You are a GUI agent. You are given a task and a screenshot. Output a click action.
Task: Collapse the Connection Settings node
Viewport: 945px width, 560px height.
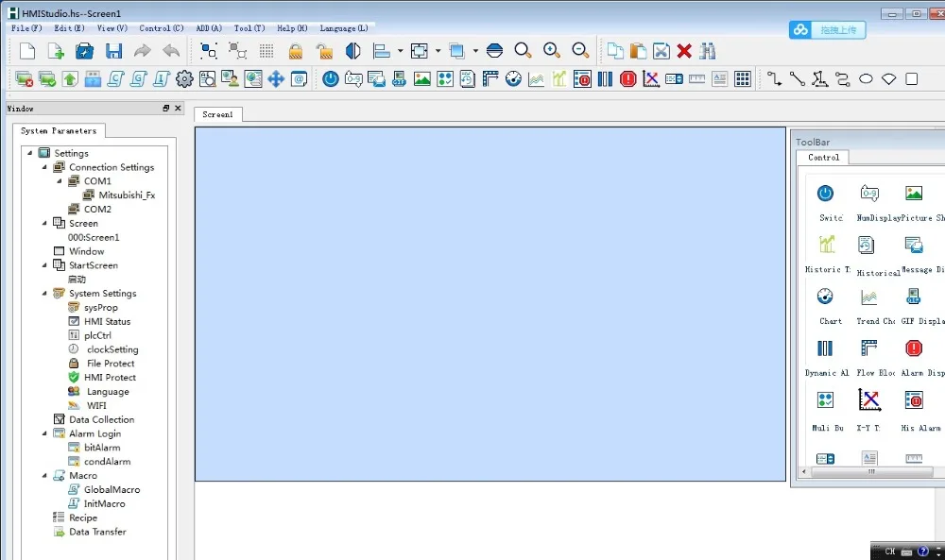coord(44,167)
